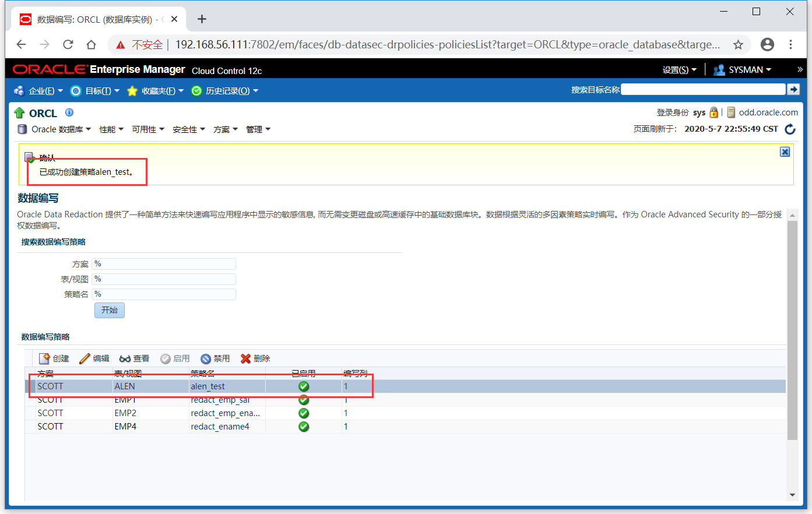Screen dimensions: 812x514
Task: Close the 数据编写: ORCL browser tab
Action: (174, 19)
